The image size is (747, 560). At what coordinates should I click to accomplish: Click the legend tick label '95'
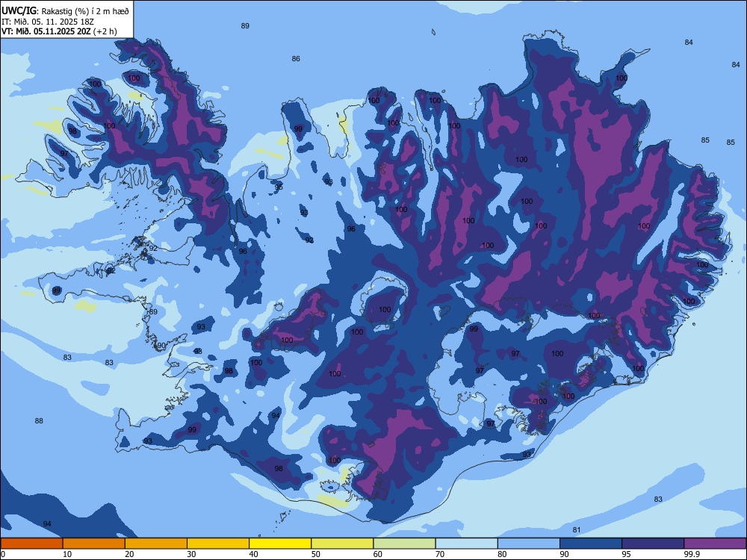626,554
